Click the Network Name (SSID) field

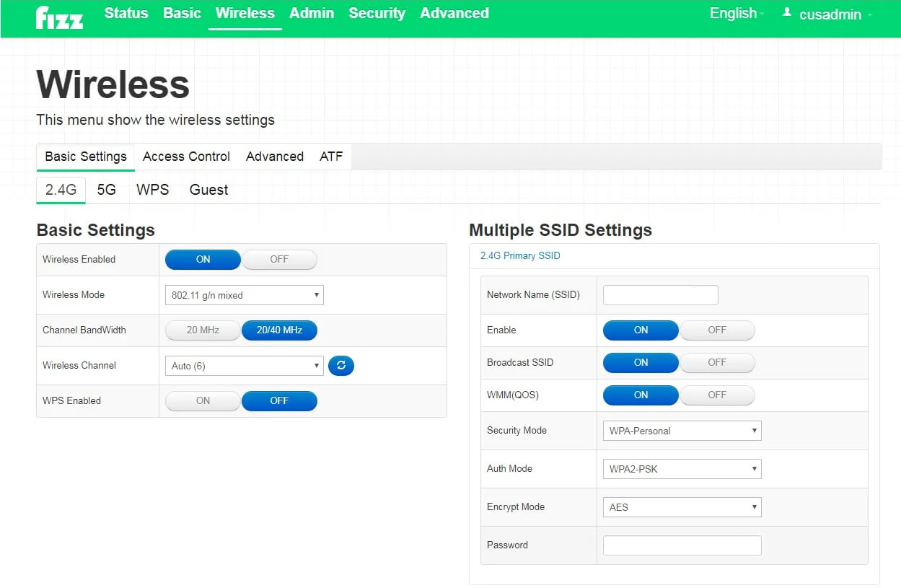(660, 295)
